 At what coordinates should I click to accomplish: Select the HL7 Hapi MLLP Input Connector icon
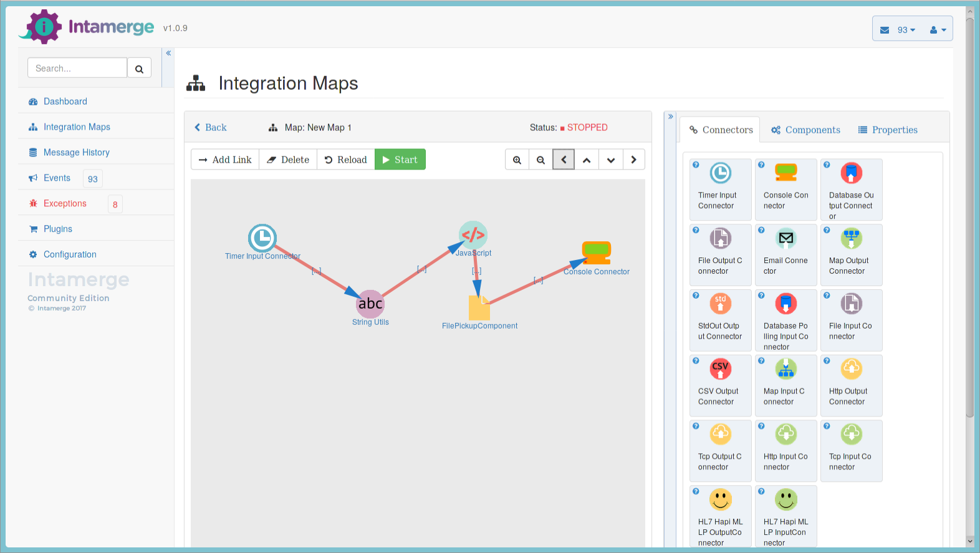tap(786, 499)
